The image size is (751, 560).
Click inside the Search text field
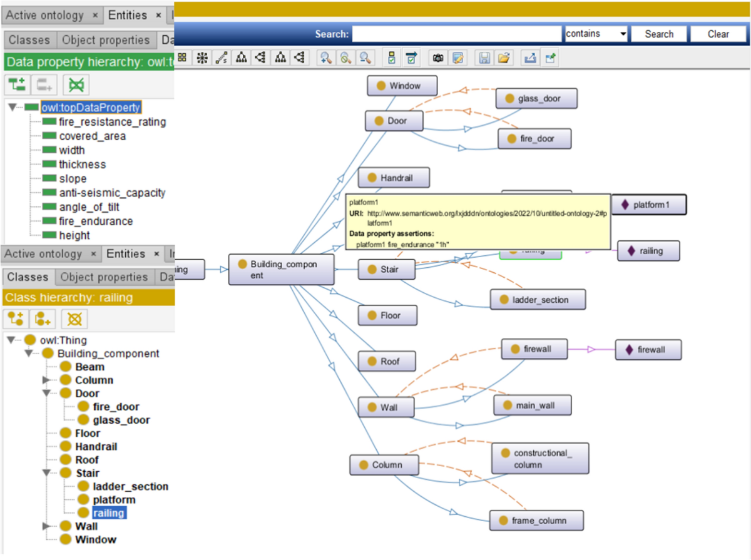click(456, 34)
